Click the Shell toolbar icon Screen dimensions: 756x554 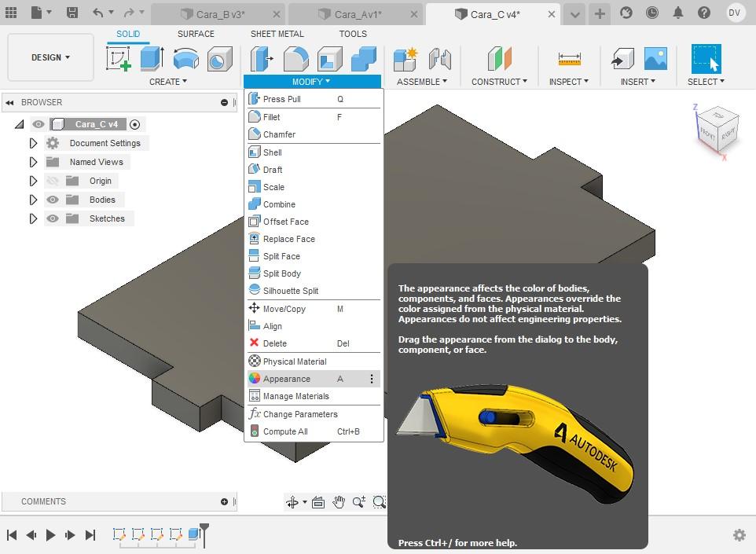[330, 59]
